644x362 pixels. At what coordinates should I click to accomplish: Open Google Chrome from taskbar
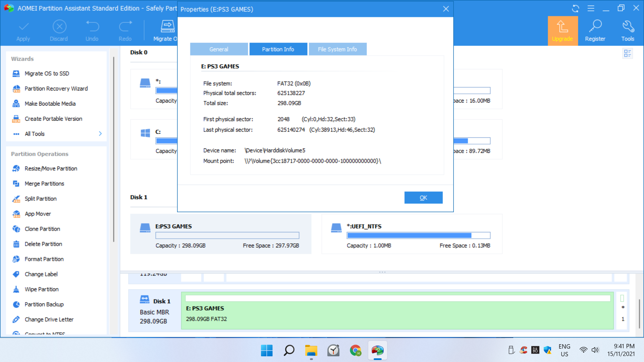[x=356, y=351]
